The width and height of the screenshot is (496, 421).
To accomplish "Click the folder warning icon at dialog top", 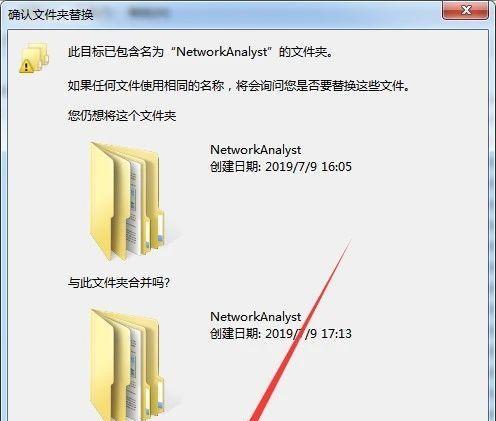I will [34, 58].
